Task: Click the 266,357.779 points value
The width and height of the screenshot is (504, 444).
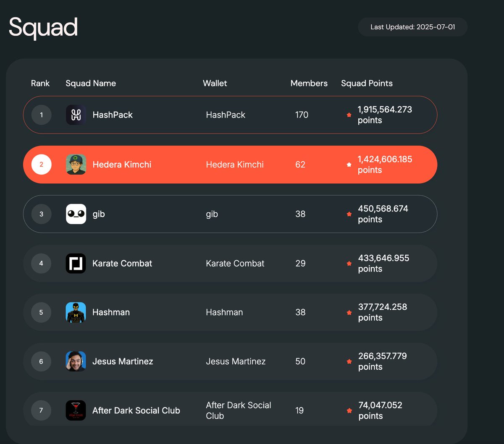Action: click(x=383, y=361)
